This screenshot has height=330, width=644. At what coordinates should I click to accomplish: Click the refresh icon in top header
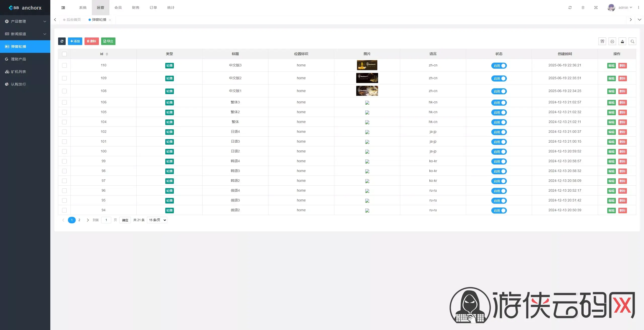pos(570,8)
